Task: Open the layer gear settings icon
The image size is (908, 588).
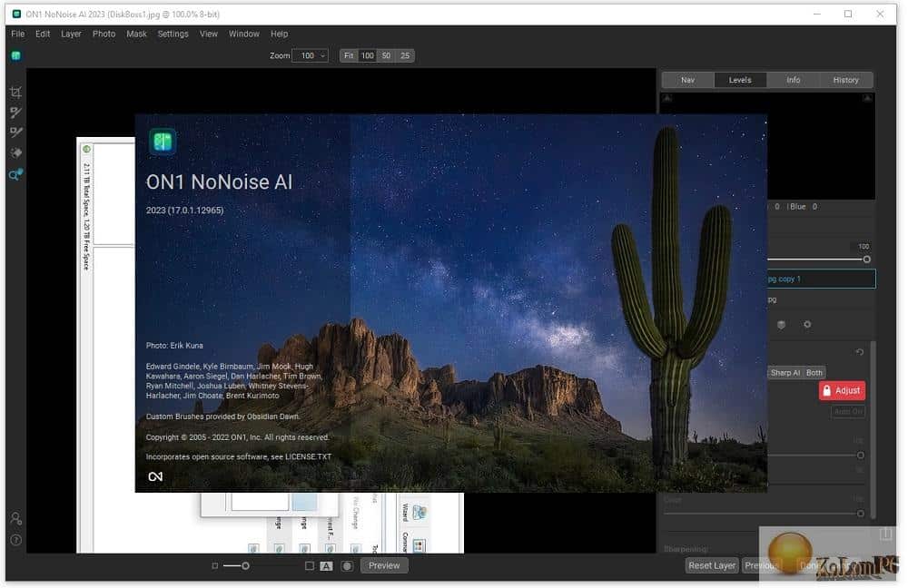Action: 807,325
